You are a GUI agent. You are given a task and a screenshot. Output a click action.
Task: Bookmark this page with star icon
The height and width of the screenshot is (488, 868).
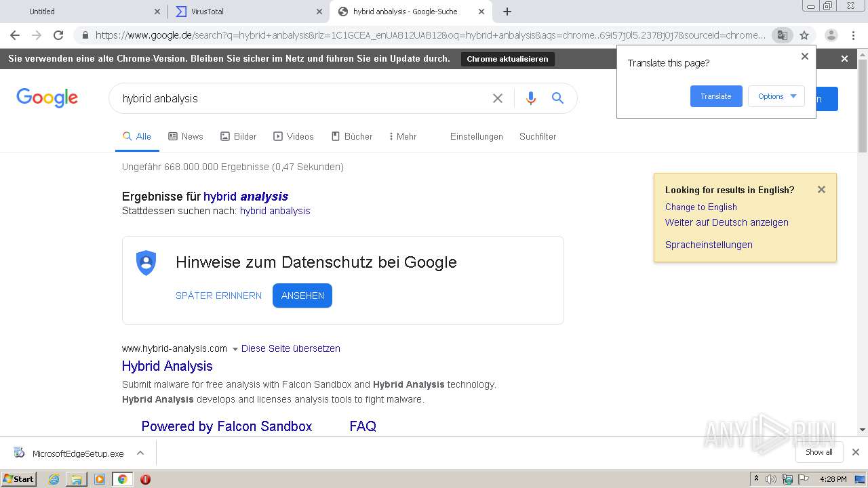[x=804, y=35]
